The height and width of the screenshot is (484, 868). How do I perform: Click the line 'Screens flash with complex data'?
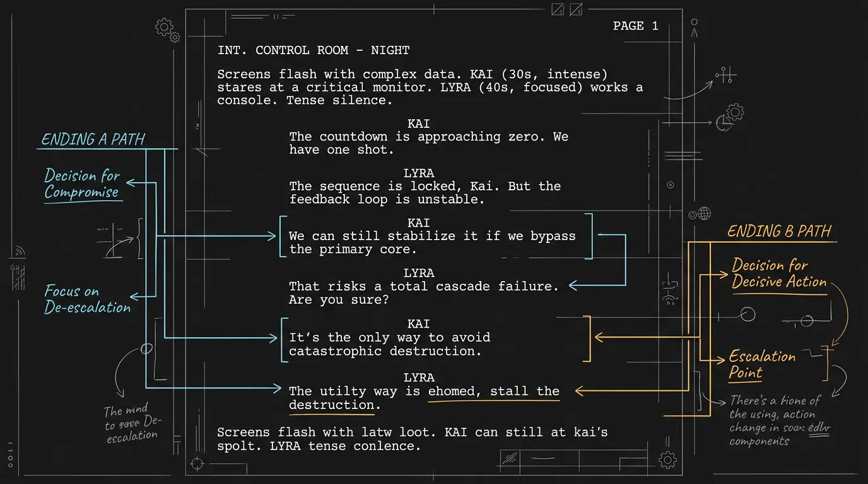[x=413, y=74]
